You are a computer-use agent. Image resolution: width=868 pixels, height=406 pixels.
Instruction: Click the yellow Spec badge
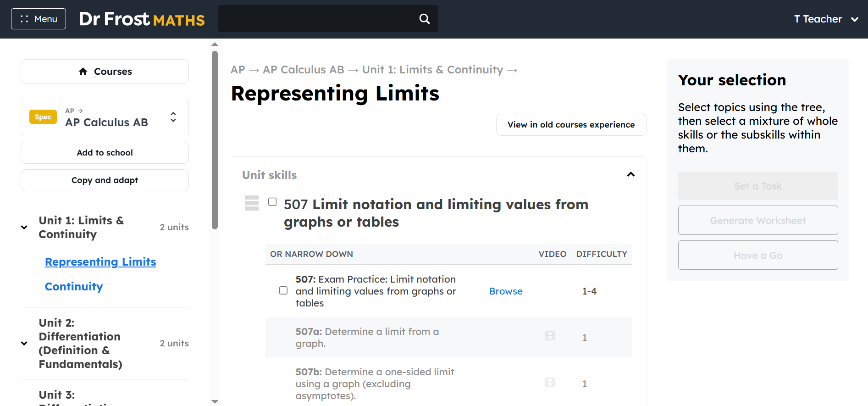pyautogui.click(x=43, y=117)
